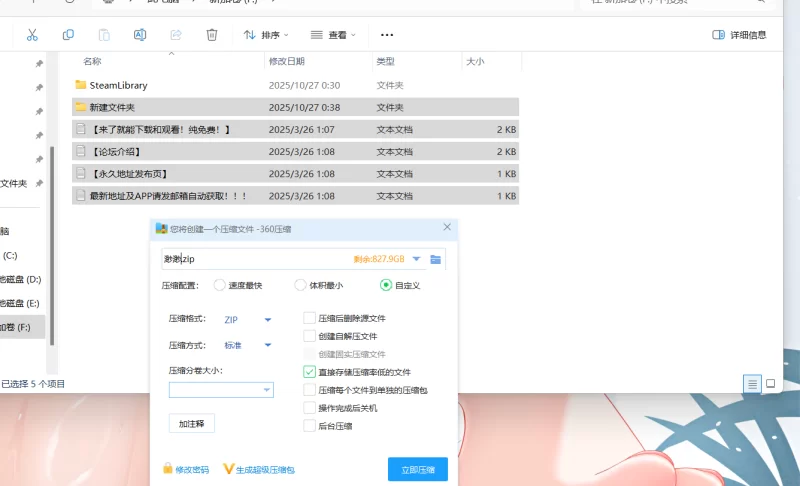Image resolution: width=800 pixels, height=486 pixels.
Task: Uncheck 直接存储压缩率低的文件 option
Action: 310,372
